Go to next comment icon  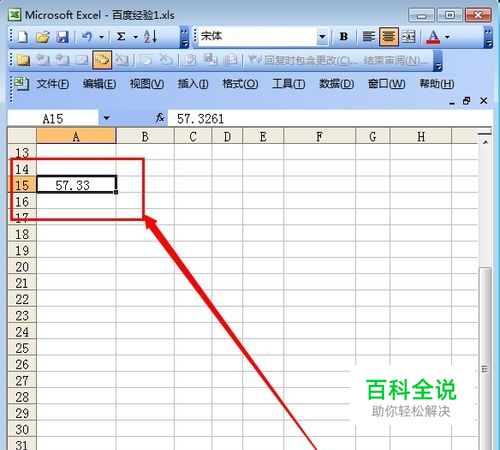click(62, 60)
